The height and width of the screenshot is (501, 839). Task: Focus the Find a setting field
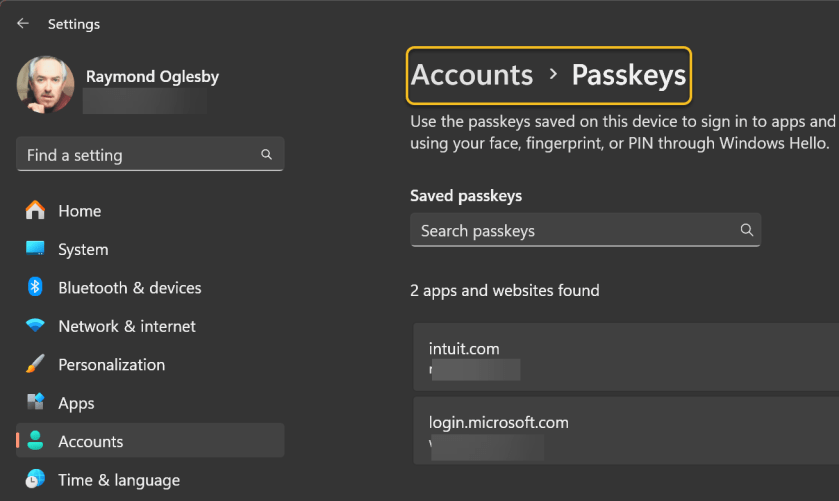140,155
